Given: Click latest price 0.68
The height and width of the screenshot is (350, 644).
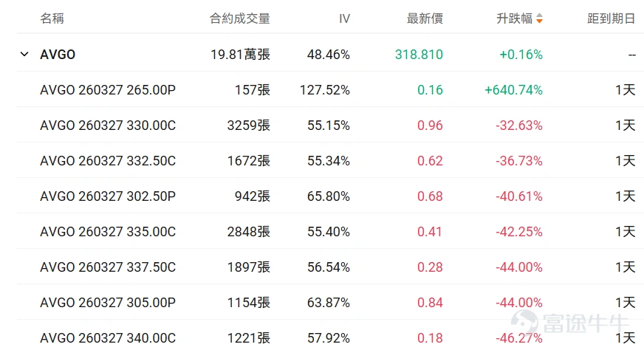Looking at the screenshot, I should coord(430,196).
